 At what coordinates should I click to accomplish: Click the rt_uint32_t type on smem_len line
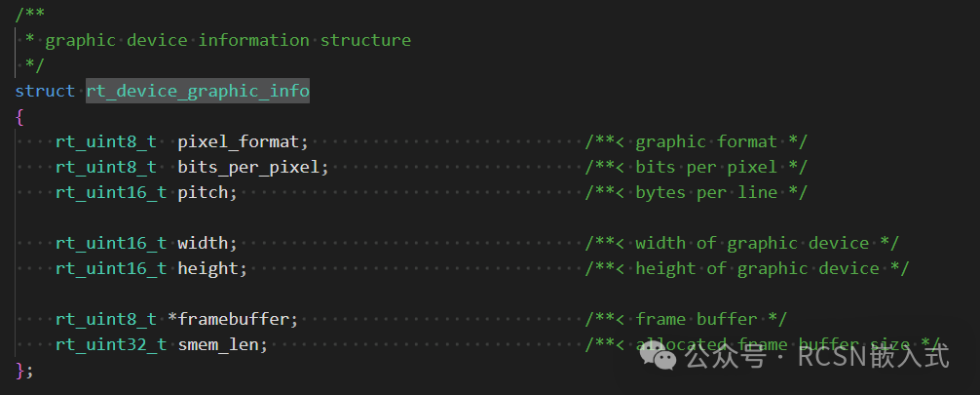111,344
